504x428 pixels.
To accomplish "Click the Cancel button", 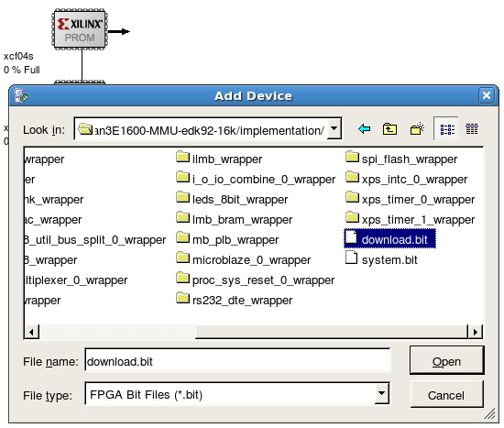I will point(446,395).
